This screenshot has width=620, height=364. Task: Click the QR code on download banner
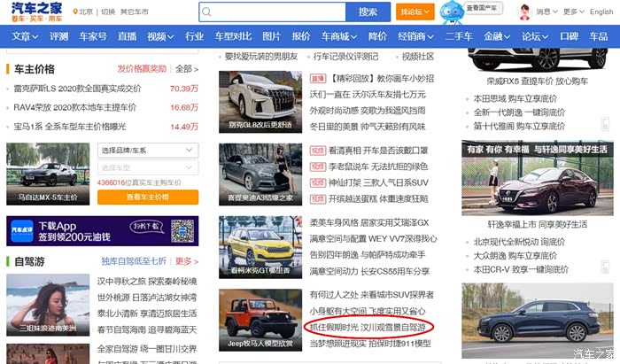tap(182, 230)
